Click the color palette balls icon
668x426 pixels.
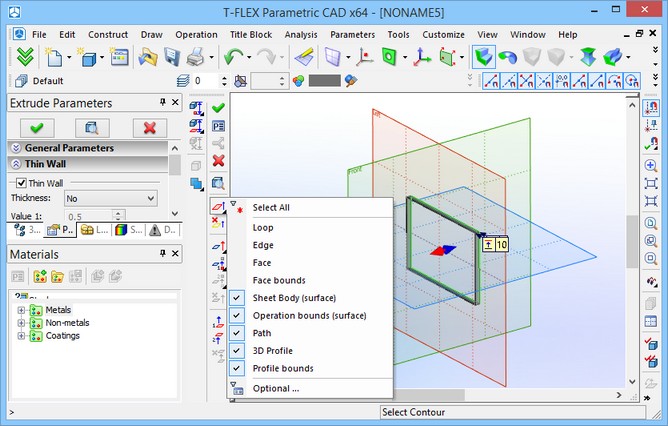[298, 81]
